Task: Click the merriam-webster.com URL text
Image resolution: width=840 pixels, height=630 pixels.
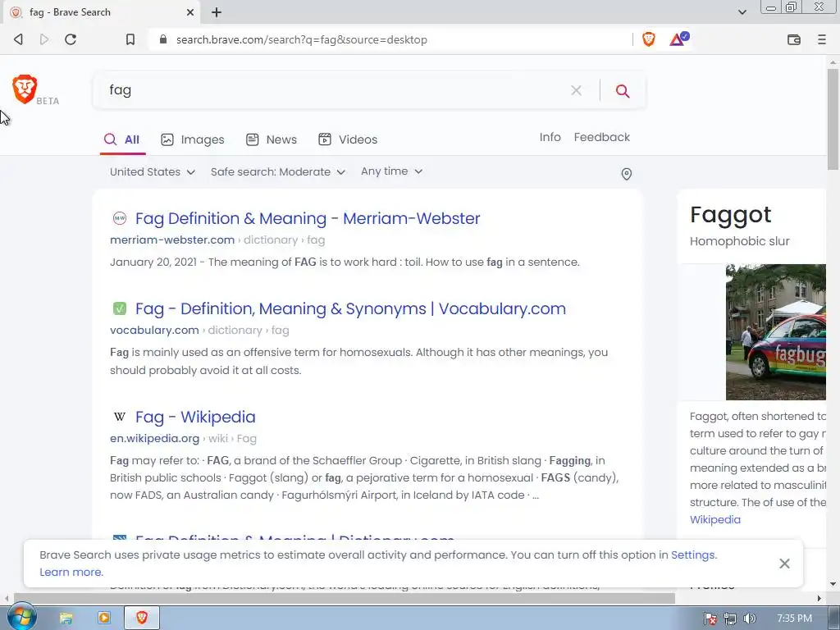Action: (x=172, y=240)
